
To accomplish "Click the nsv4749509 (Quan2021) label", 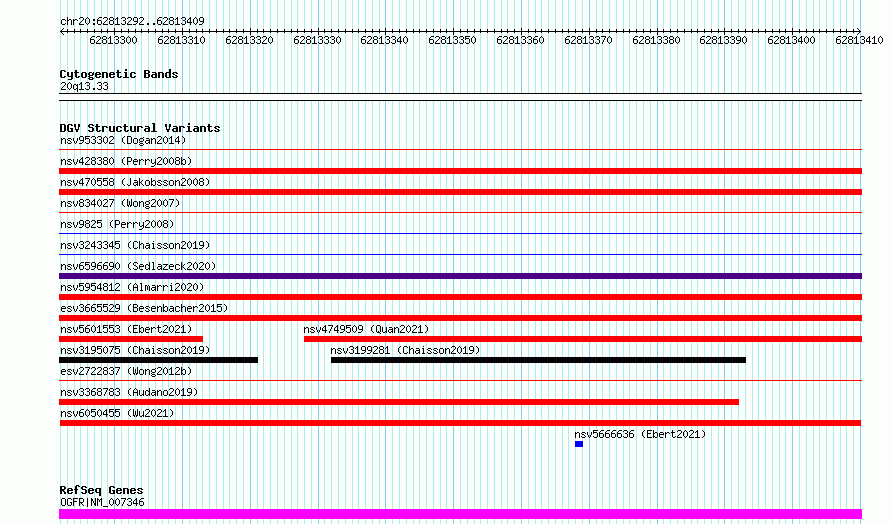I will [366, 329].
